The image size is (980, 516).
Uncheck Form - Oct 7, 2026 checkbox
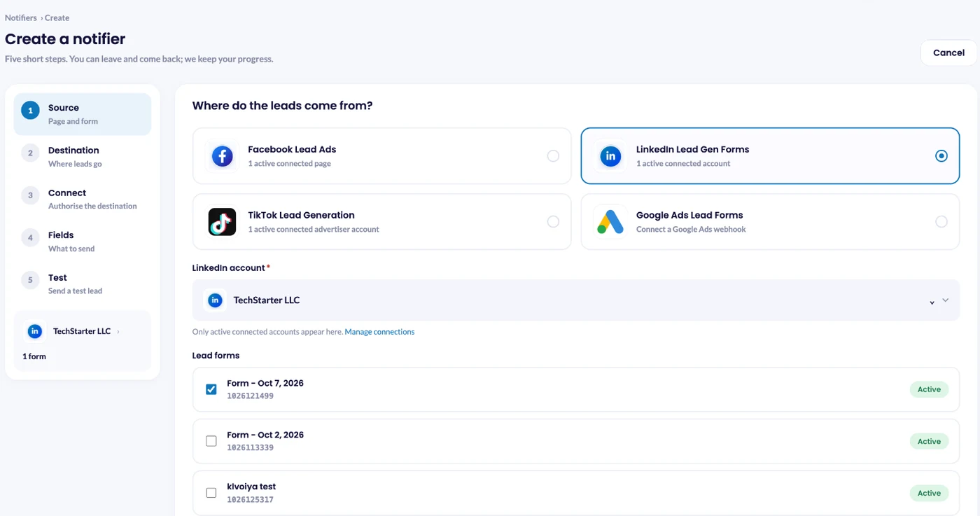tap(211, 389)
